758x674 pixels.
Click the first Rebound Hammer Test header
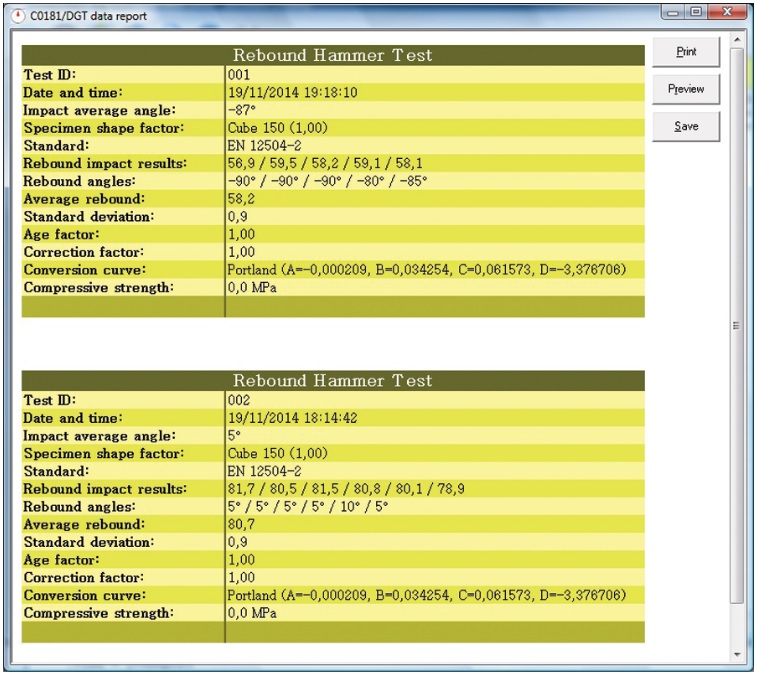(333, 55)
